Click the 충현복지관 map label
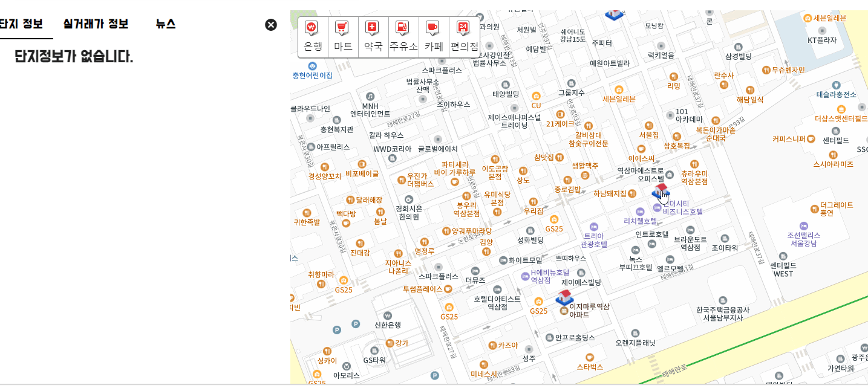Image resolution: width=868 pixels, height=388 pixels. (336, 129)
